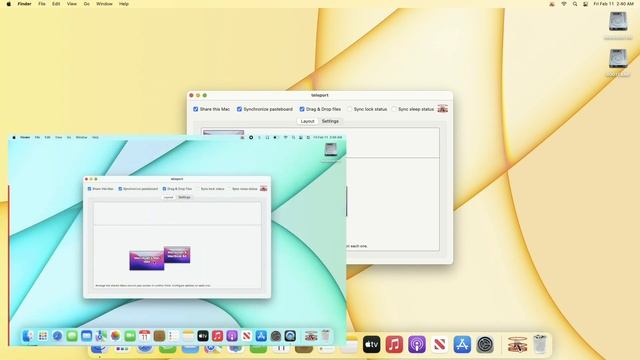The width and height of the screenshot is (640, 360).
Task: Open Messages in the teal desktop dock
Action: (72, 336)
